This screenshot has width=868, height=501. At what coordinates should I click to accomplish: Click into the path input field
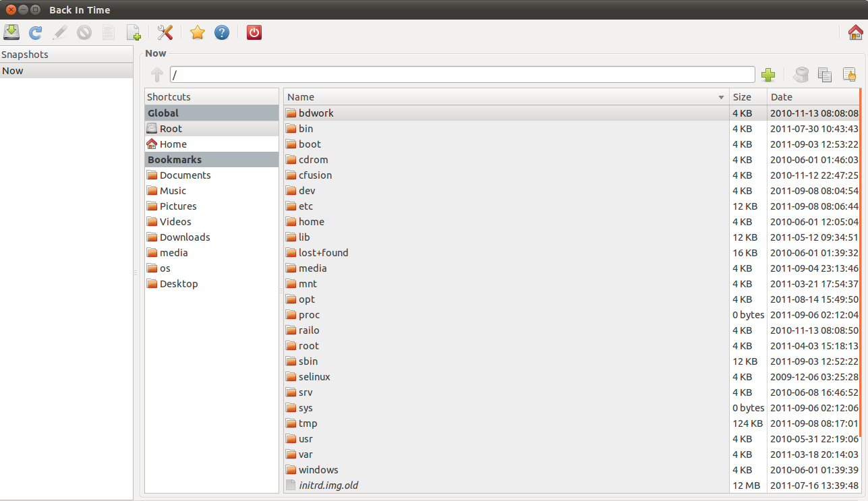[x=462, y=75]
